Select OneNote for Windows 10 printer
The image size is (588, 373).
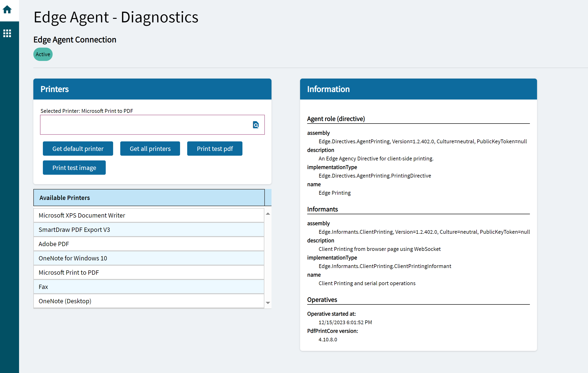(x=149, y=258)
